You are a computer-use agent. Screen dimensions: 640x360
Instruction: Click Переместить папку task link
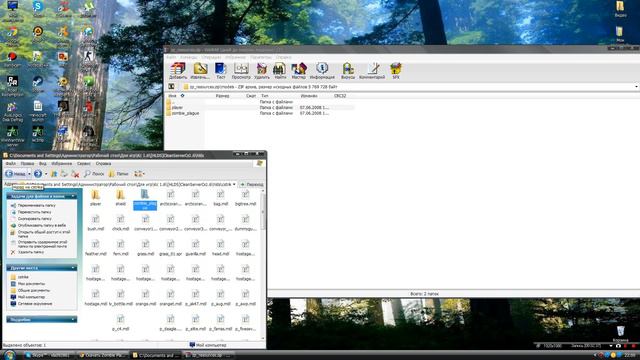point(34,212)
